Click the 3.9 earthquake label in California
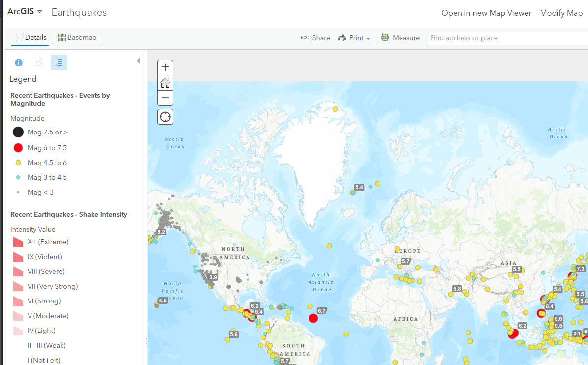This screenshot has width=588, height=365. coord(213,277)
